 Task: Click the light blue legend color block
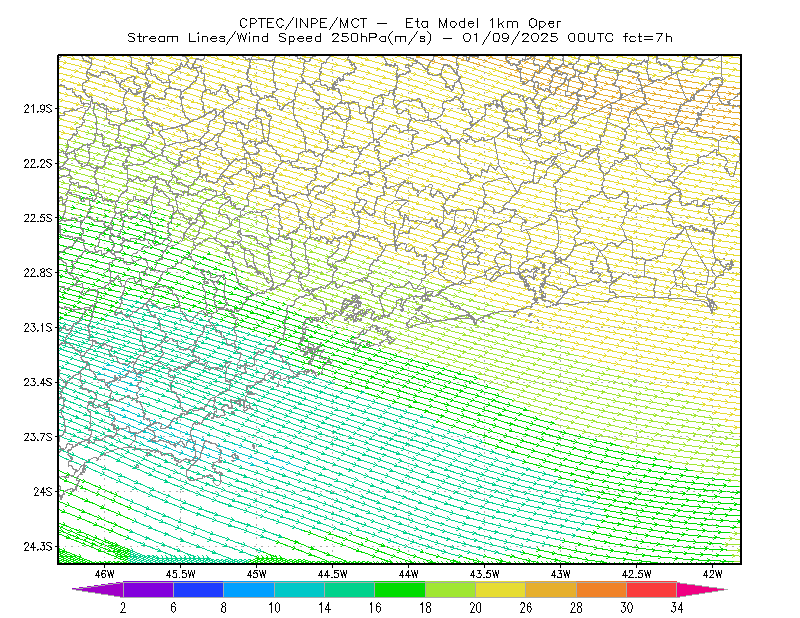(249, 589)
